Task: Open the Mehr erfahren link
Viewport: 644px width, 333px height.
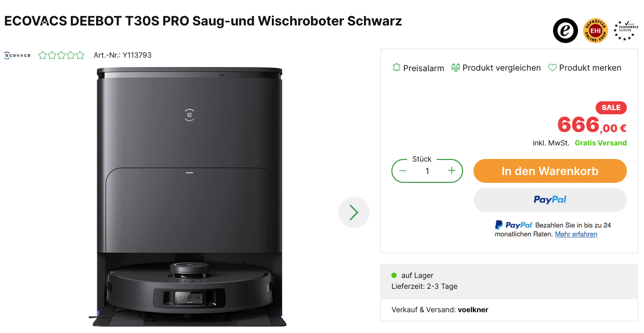Action: pos(576,234)
